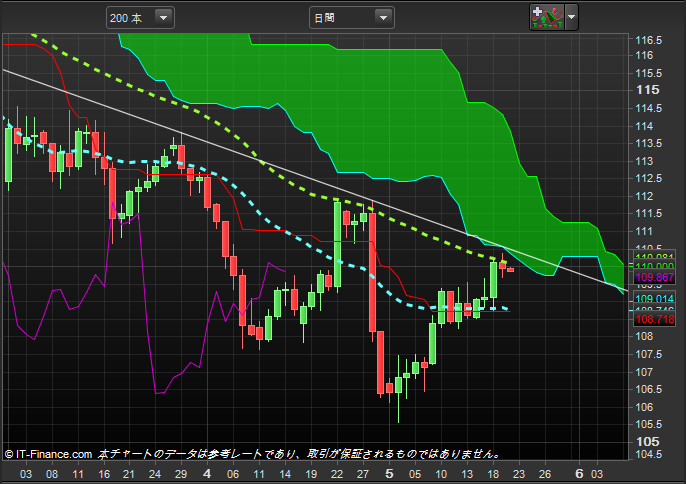Click the 107 price axis label
686x484 pixels.
click(644, 372)
